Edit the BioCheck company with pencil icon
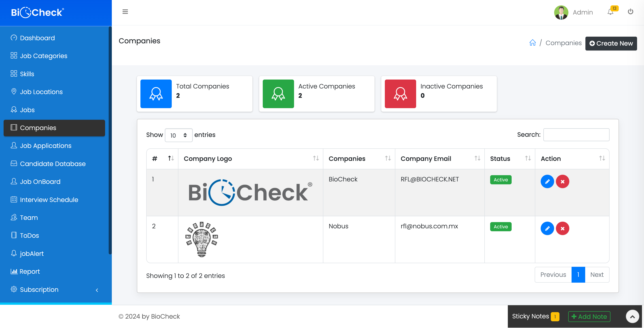 (x=547, y=181)
